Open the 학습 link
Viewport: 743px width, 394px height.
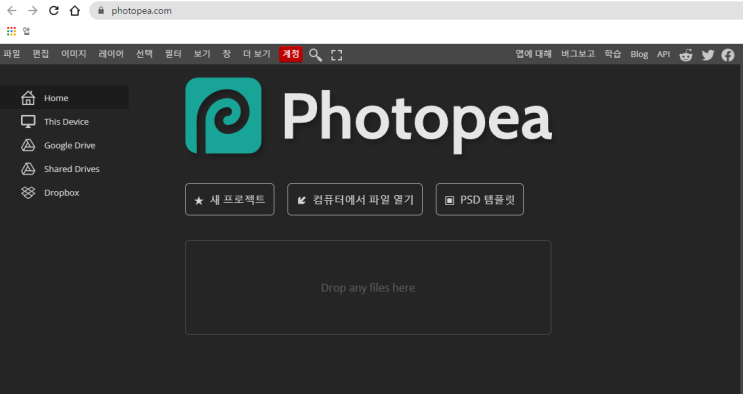point(613,54)
